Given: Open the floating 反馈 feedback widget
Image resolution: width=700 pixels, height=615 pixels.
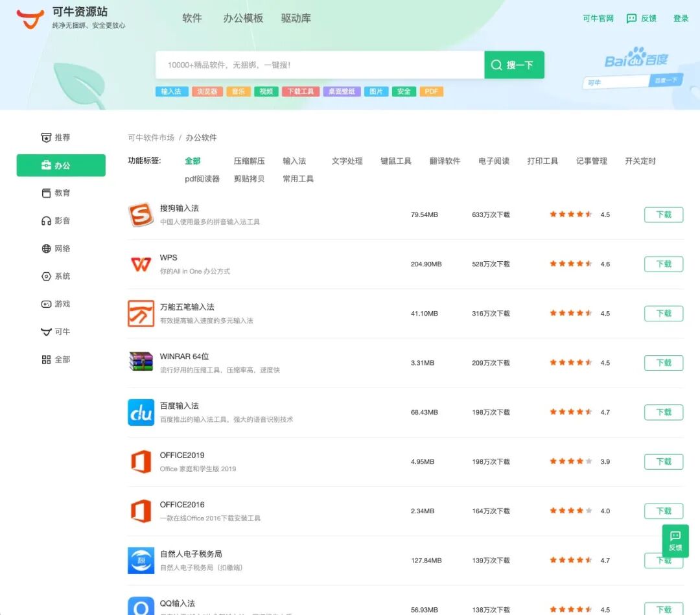Looking at the screenshot, I should (675, 540).
